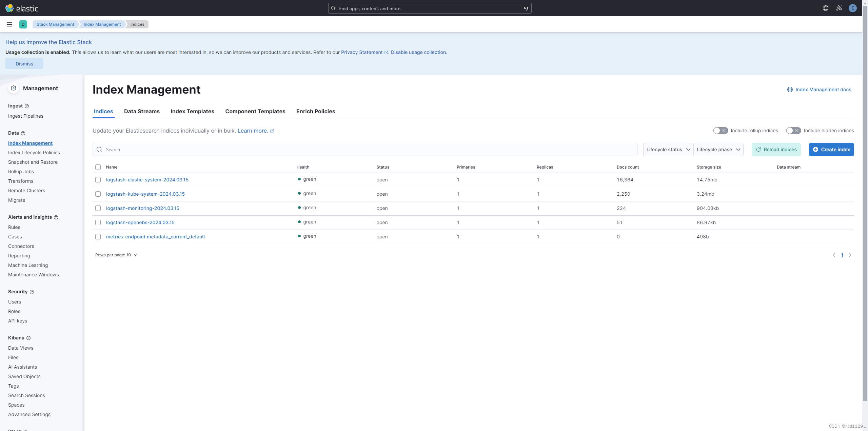Switch to the Index Templates tab

pos(192,111)
